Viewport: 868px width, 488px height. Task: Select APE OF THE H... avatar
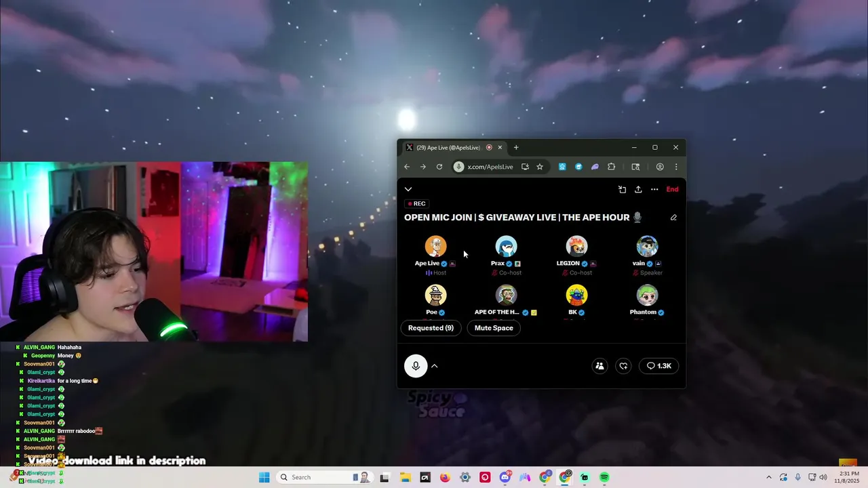[x=506, y=296]
